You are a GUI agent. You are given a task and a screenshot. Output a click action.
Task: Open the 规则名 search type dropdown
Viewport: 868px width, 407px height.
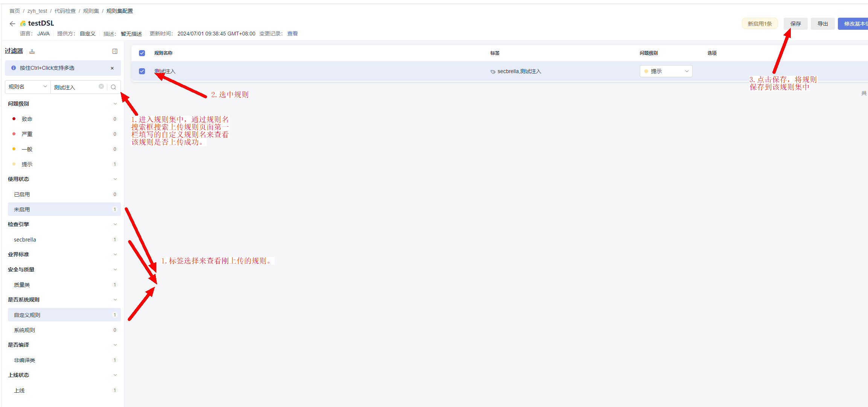point(28,87)
